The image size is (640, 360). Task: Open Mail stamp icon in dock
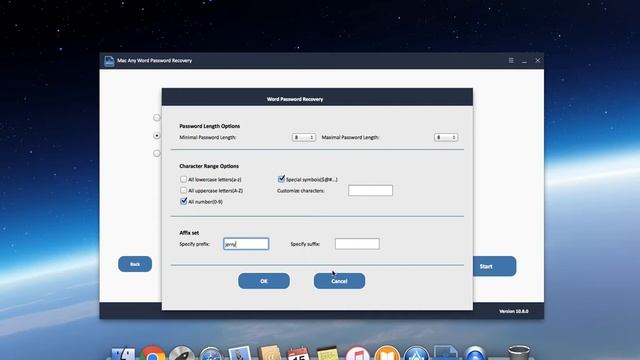coord(240,353)
